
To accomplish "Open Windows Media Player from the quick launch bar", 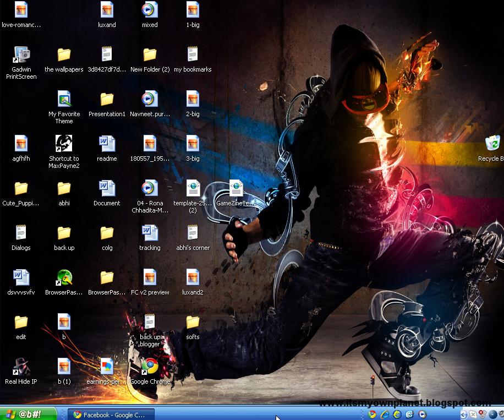I will click(x=423, y=414).
